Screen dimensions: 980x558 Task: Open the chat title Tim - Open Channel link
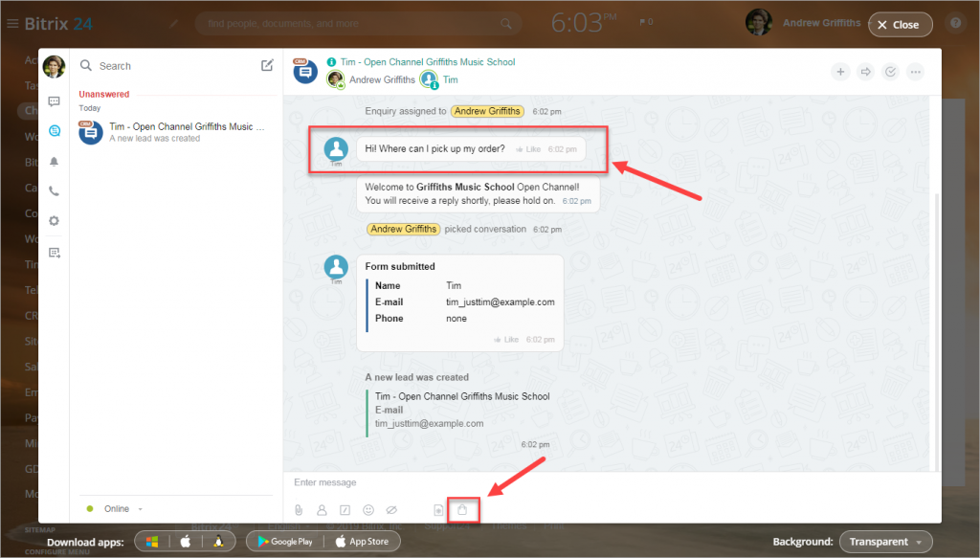(428, 62)
